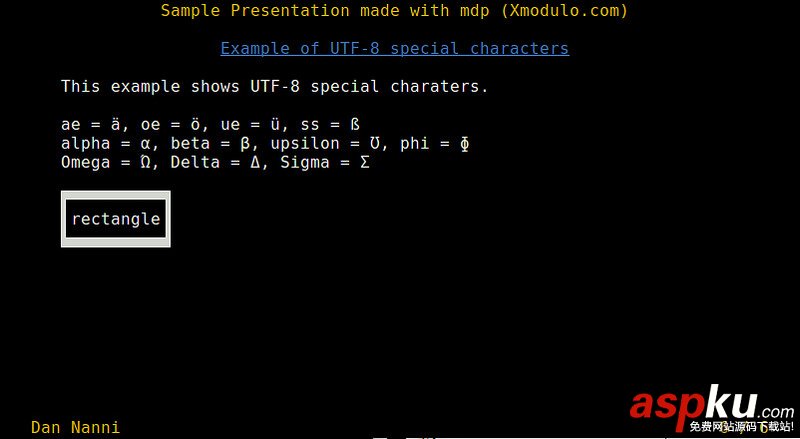Click inside the rectangle box
800x439 pixels.
click(116, 219)
